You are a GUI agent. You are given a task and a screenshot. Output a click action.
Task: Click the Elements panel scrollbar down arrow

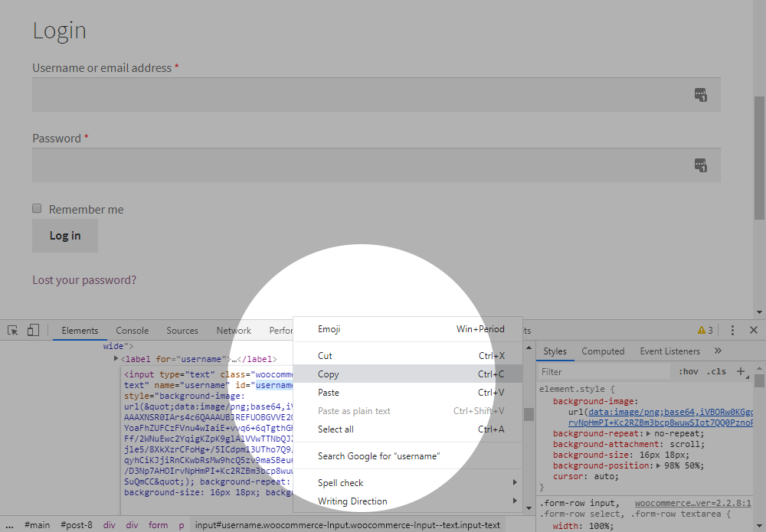click(529, 508)
